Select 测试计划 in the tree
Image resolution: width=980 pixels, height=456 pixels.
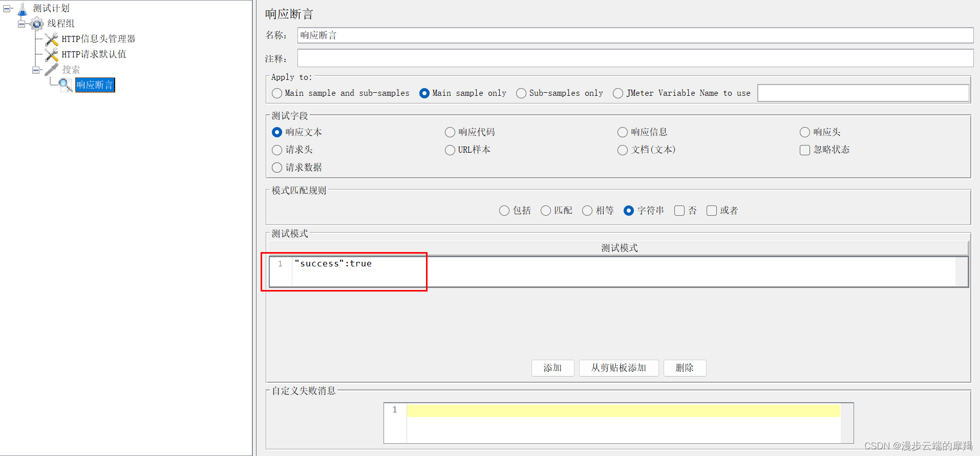pyautogui.click(x=51, y=8)
